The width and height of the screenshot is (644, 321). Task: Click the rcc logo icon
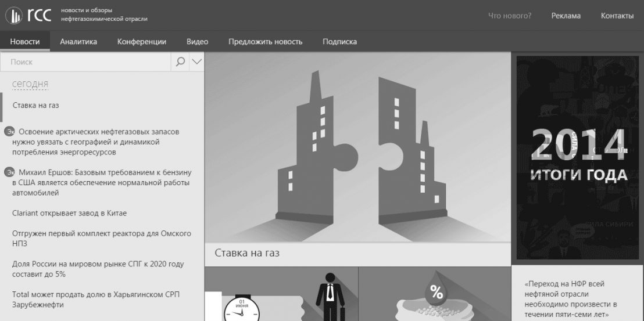pos(14,16)
